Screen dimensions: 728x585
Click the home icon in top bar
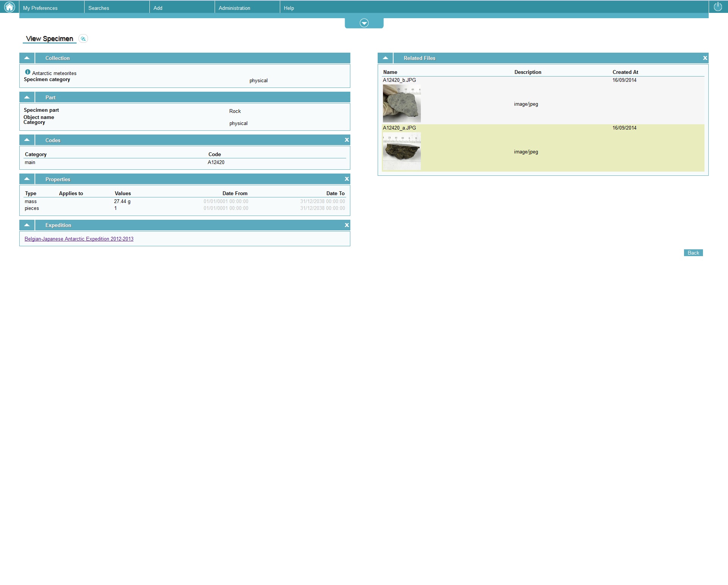[9, 7]
